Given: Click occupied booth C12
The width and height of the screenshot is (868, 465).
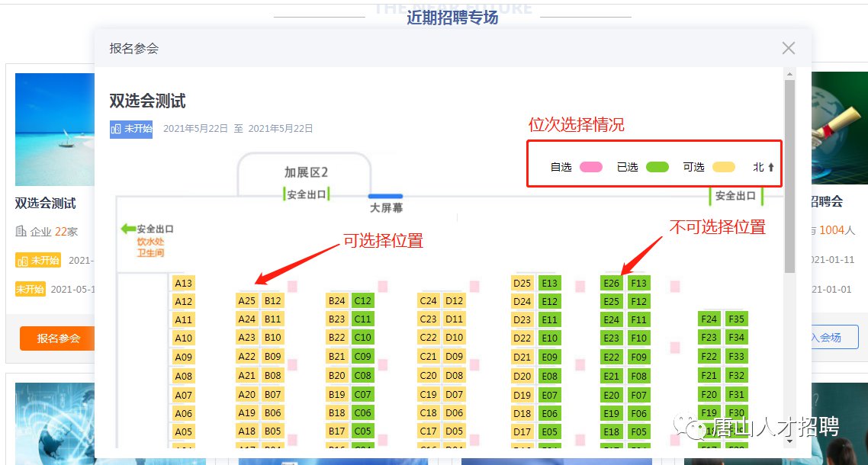Looking at the screenshot, I should tap(362, 300).
